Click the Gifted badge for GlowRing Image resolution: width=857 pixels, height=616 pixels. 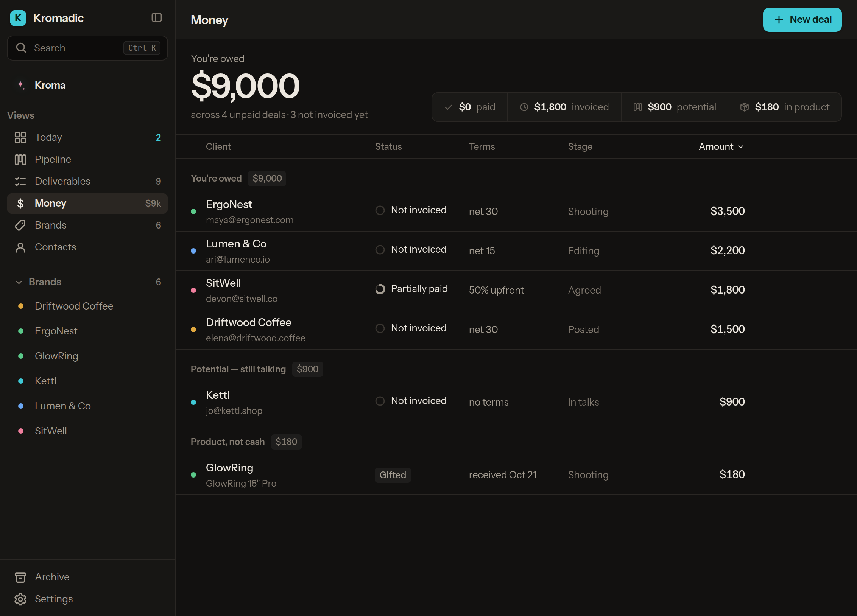pos(393,475)
